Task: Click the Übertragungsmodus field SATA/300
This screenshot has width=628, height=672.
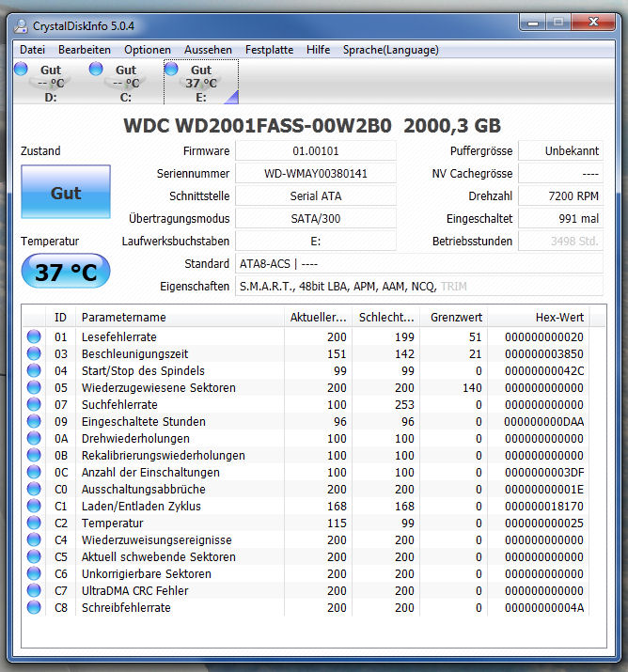Action: coord(316,219)
